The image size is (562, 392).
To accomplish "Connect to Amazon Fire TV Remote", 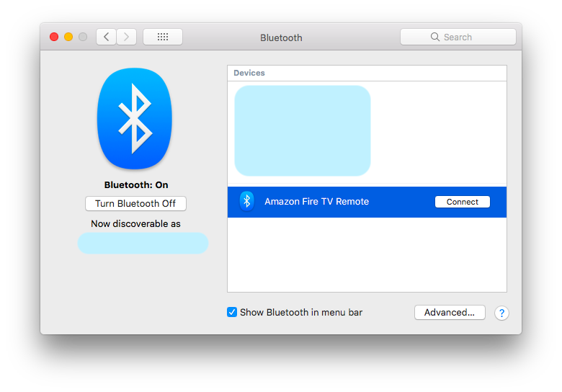I will click(x=463, y=202).
